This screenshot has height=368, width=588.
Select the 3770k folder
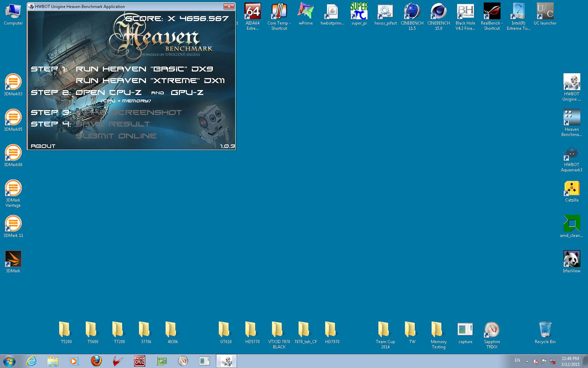pos(146,332)
